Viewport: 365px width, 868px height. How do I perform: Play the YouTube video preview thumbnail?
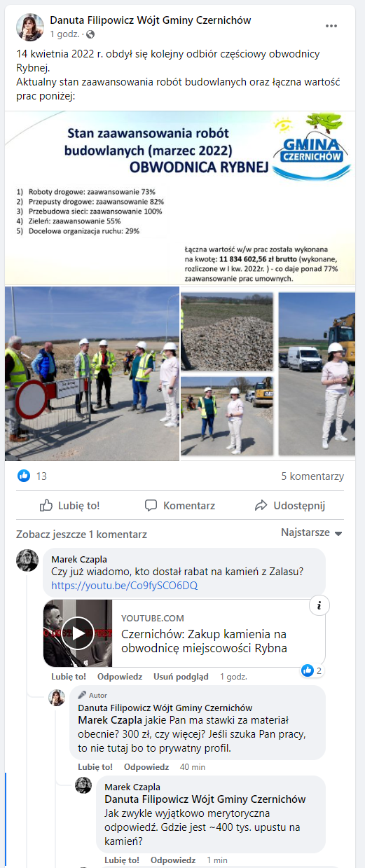[78, 633]
